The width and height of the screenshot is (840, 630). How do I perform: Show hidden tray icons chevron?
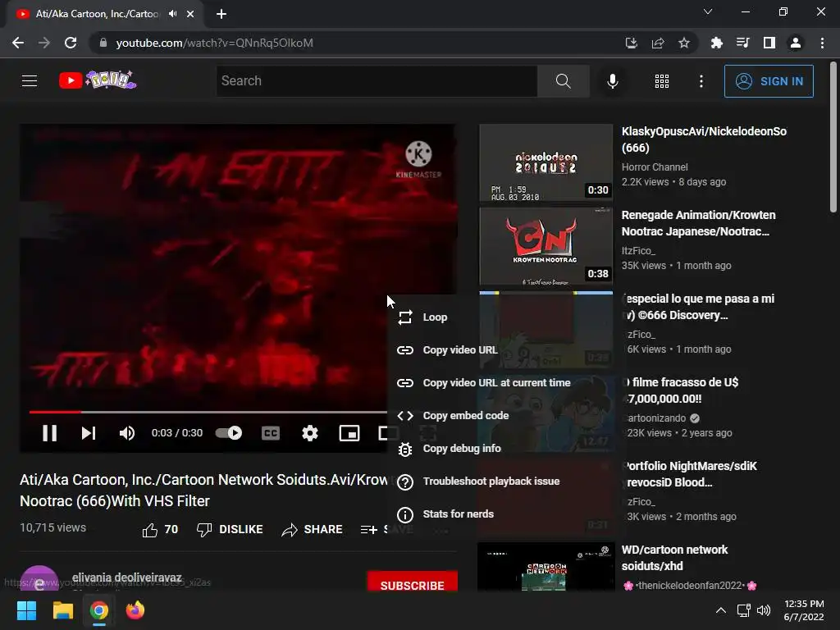[x=721, y=610]
